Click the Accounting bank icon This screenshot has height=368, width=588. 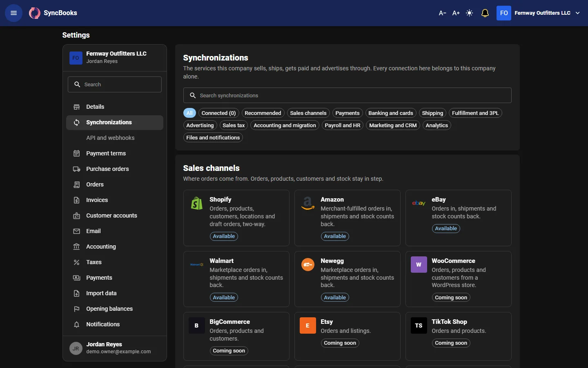point(76,247)
